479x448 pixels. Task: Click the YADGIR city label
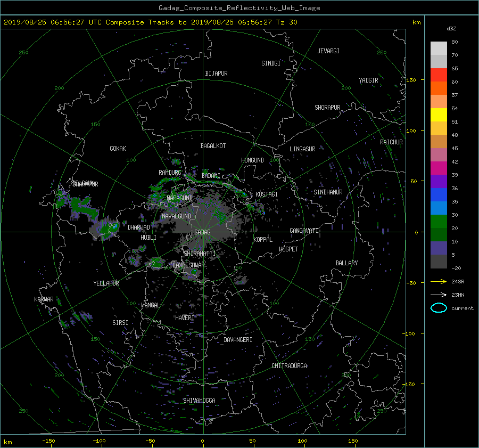pos(368,80)
